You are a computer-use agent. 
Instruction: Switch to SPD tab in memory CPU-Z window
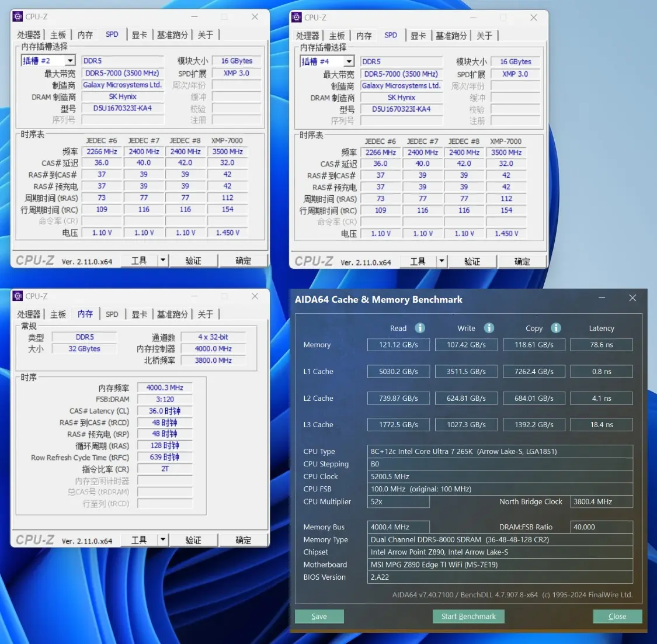point(112,314)
